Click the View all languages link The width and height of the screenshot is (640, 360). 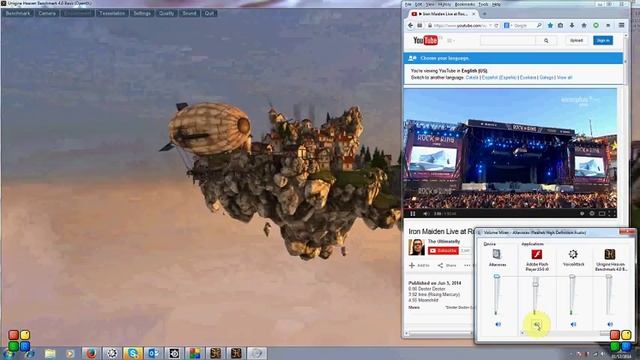pyautogui.click(x=564, y=77)
